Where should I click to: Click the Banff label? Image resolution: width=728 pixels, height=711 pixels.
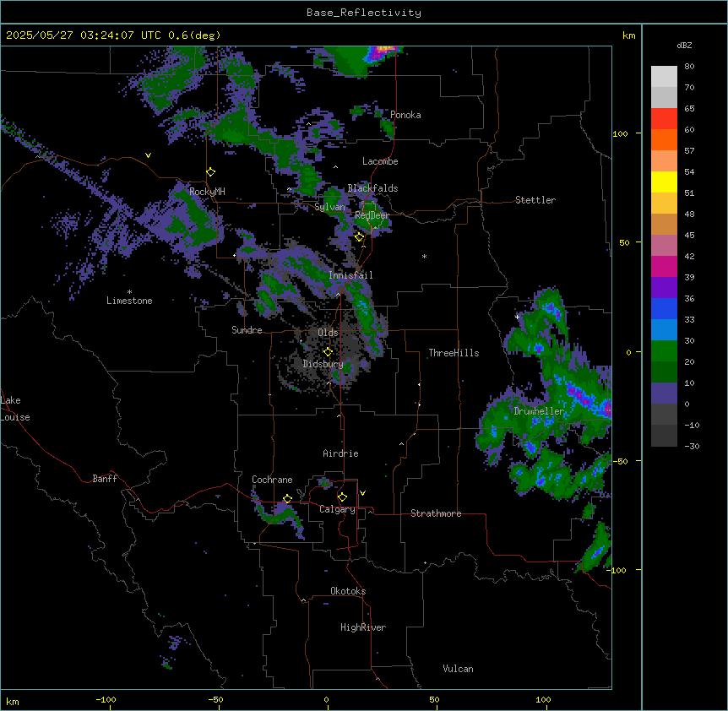click(105, 479)
